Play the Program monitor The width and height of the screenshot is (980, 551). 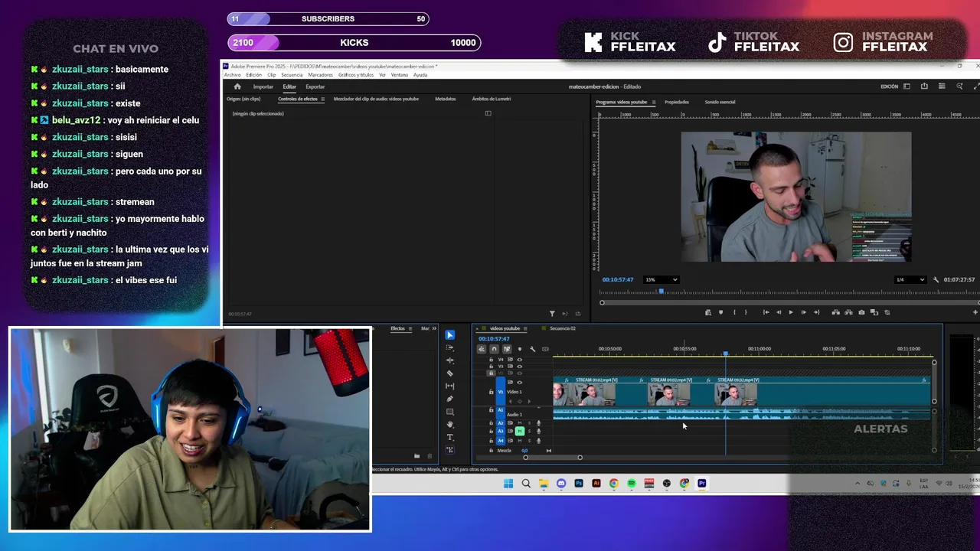(x=791, y=312)
